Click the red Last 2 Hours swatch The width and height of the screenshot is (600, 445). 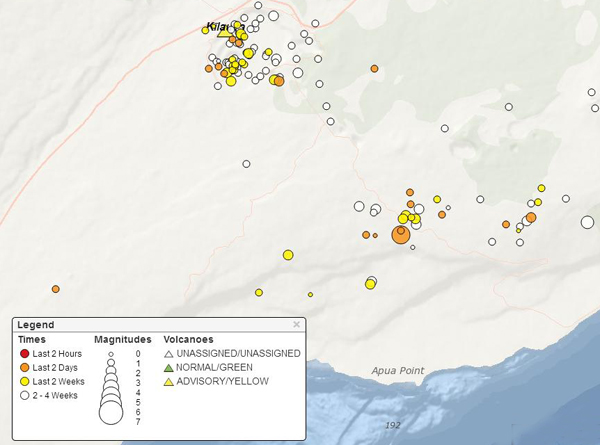24,354
